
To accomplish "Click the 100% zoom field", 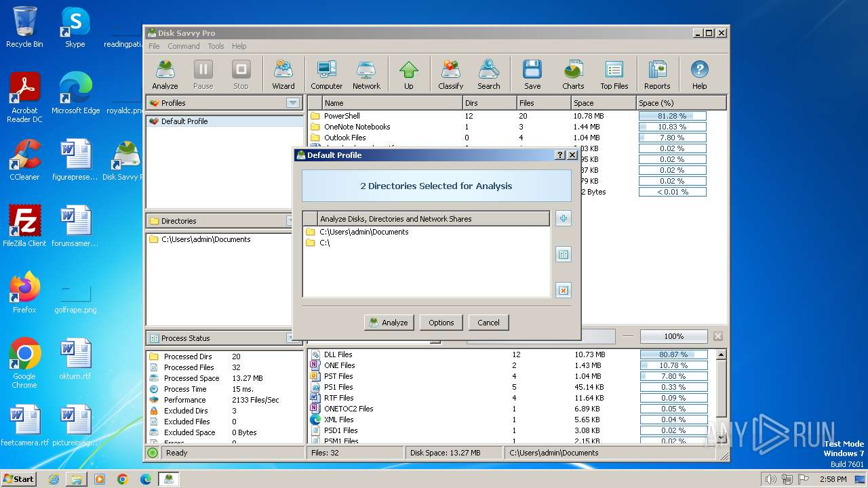I will click(x=673, y=336).
